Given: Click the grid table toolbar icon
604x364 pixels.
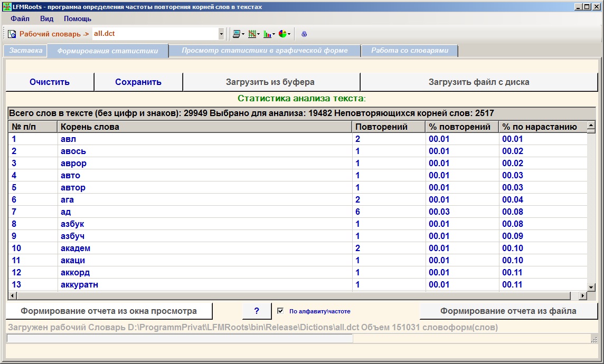Looking at the screenshot, I should tap(252, 34).
